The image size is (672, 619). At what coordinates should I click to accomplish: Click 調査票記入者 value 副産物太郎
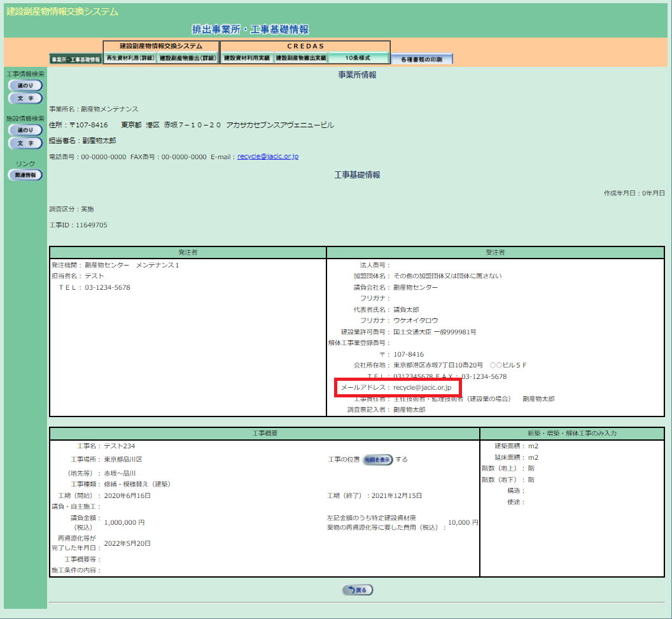(x=409, y=409)
